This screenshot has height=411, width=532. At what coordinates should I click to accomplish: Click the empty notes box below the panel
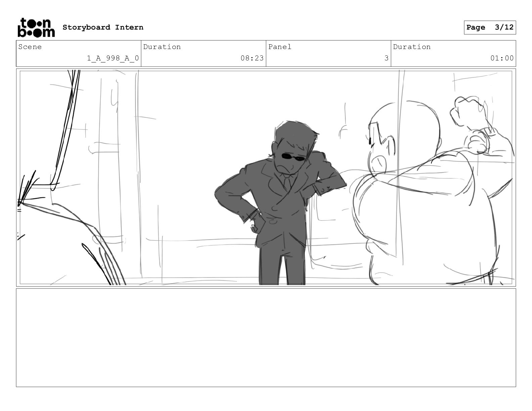point(266,337)
